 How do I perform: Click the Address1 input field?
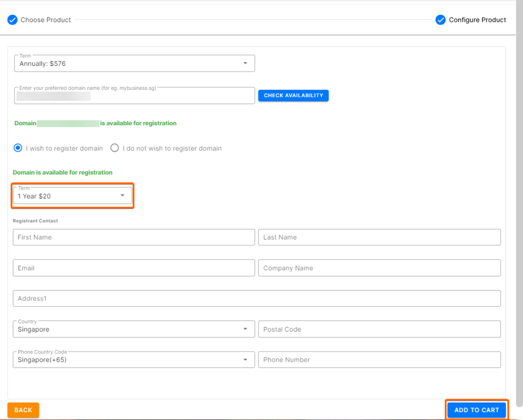[257, 298]
